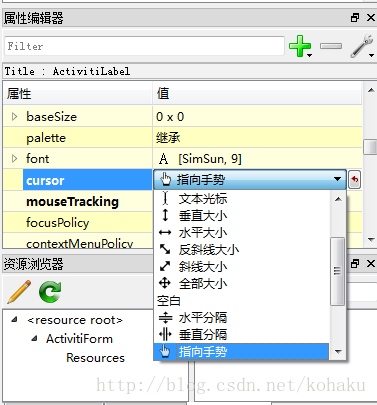Select 反斜线大小 cursor option
Screen dimensions: 377x405
242,250
